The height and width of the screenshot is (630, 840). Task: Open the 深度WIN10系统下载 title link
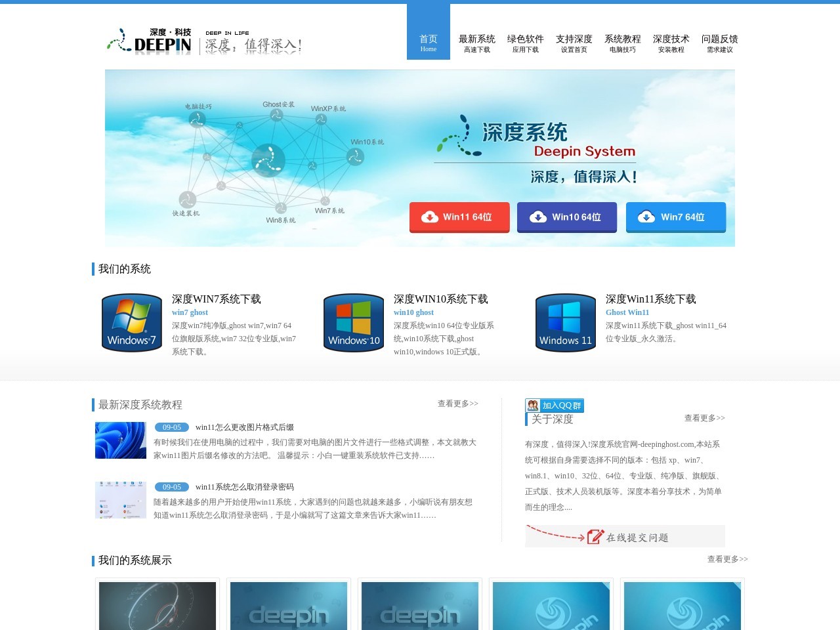pos(441,299)
